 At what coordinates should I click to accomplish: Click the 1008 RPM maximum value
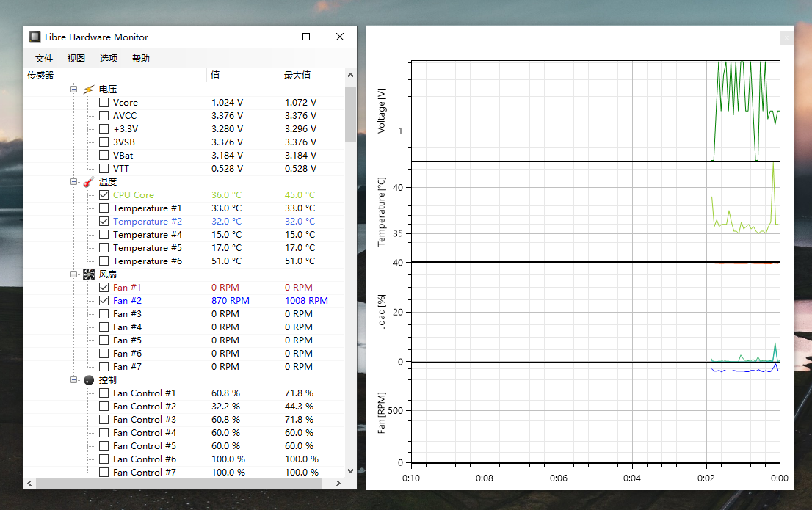pos(307,301)
